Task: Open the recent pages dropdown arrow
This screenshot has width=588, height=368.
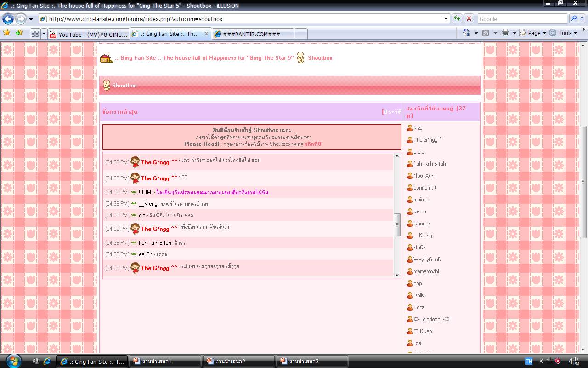Action: pyautogui.click(x=31, y=19)
